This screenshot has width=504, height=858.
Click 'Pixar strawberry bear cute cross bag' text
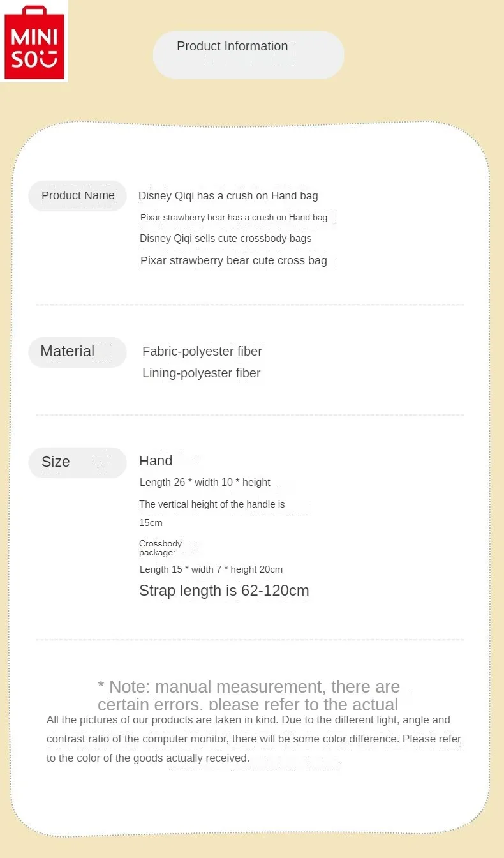[x=233, y=260]
